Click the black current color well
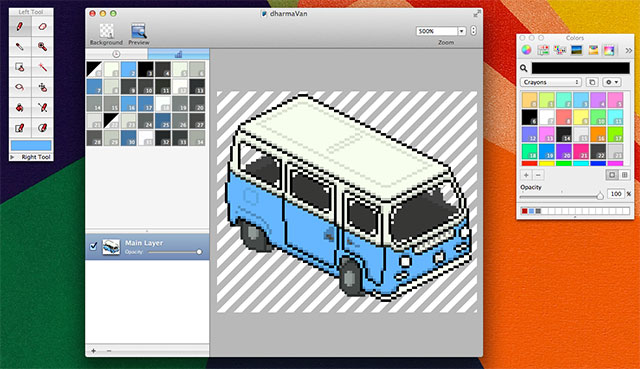 click(x=581, y=68)
